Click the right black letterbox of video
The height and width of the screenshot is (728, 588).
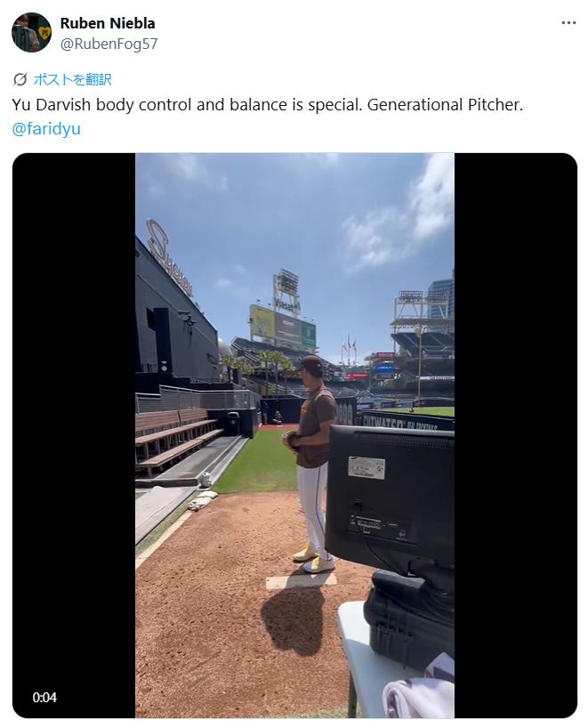[516, 435]
